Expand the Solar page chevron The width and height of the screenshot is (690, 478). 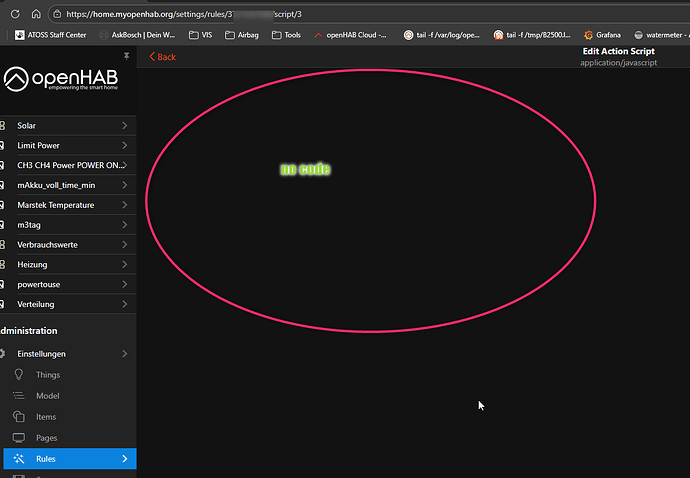pos(124,126)
